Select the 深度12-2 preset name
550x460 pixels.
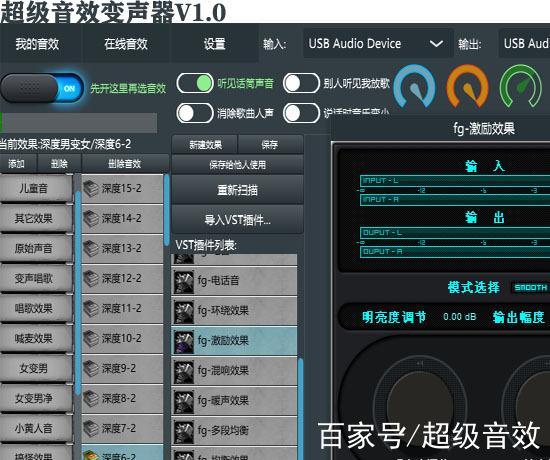tap(121, 279)
